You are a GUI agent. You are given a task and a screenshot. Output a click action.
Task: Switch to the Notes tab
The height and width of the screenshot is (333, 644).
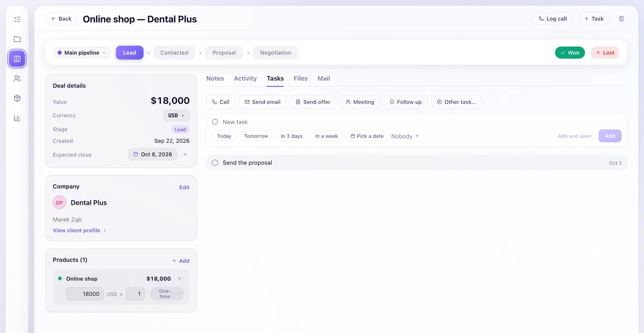(x=215, y=78)
